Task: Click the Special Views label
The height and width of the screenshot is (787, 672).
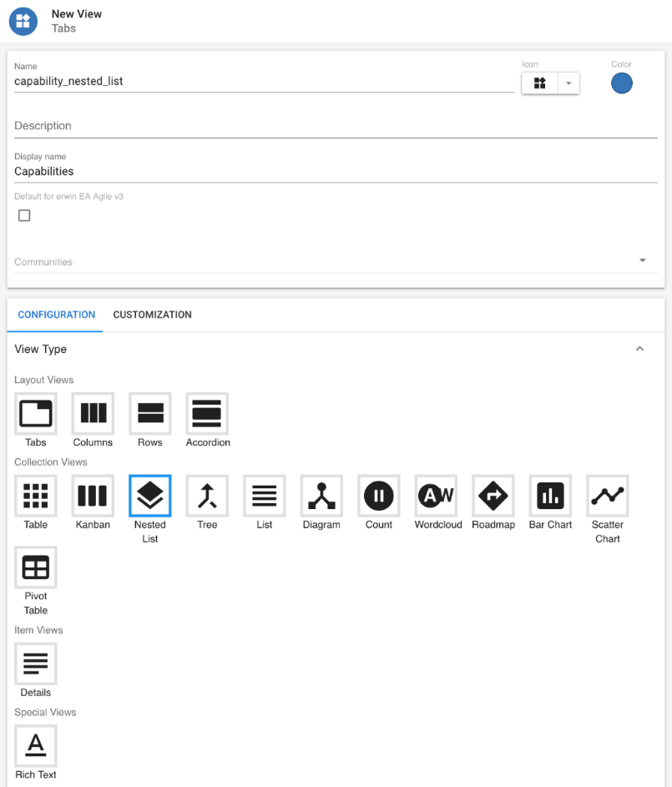Action: 45,712
